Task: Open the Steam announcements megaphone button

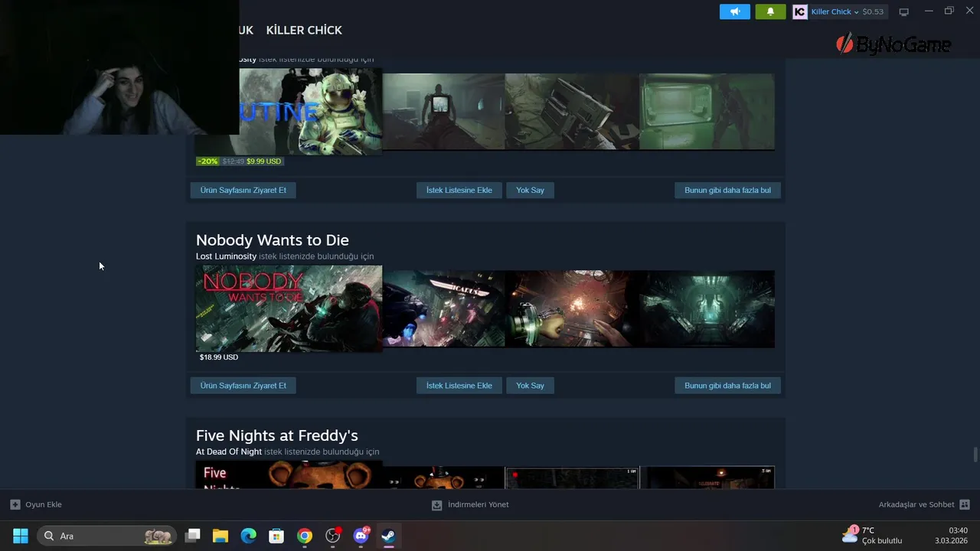Action: (x=735, y=11)
